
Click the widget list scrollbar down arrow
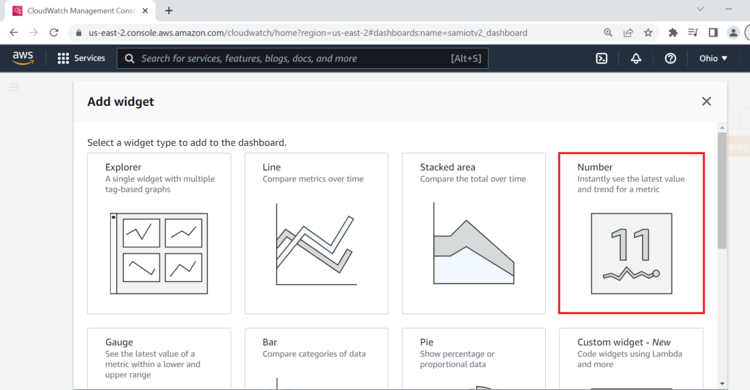[722, 384]
